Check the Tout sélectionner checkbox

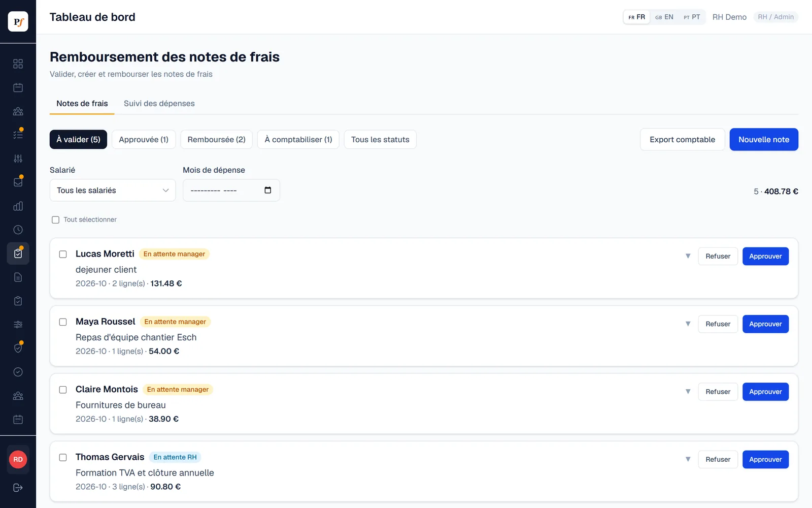(55, 220)
